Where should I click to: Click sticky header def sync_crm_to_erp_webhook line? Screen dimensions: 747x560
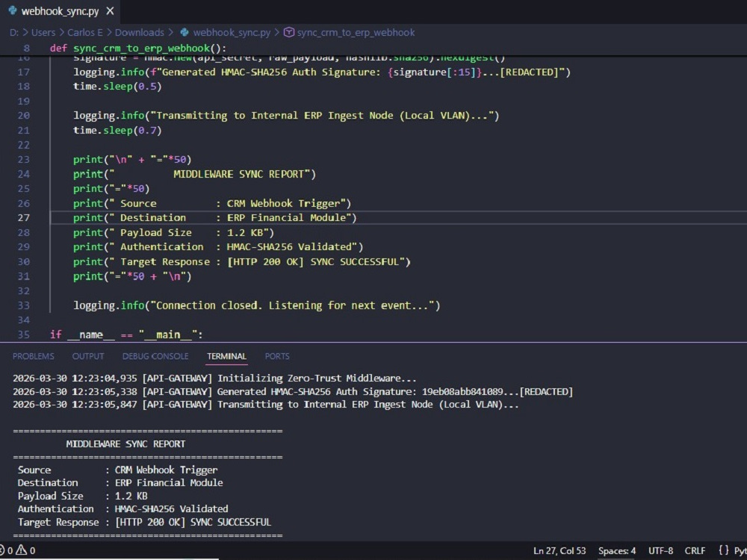138,48
